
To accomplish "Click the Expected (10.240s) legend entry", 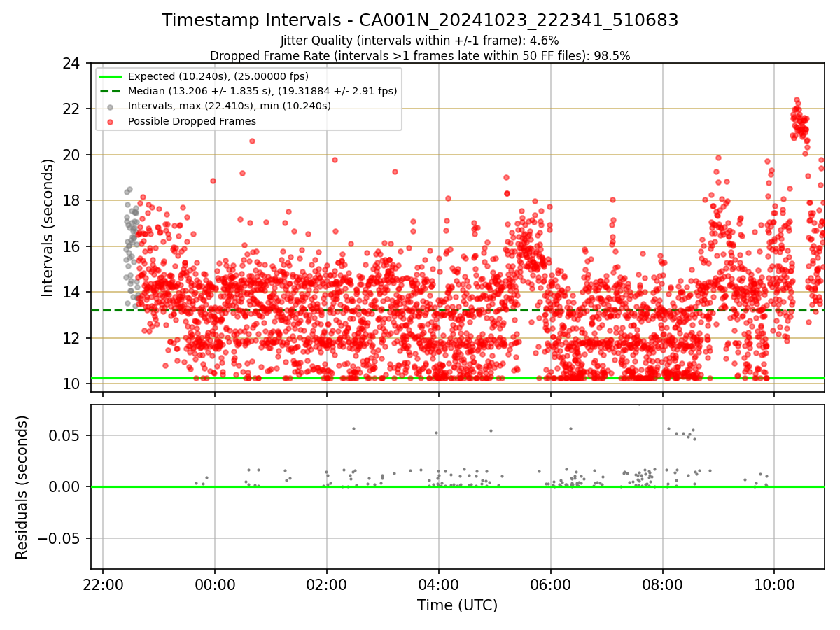I will 218,76.
